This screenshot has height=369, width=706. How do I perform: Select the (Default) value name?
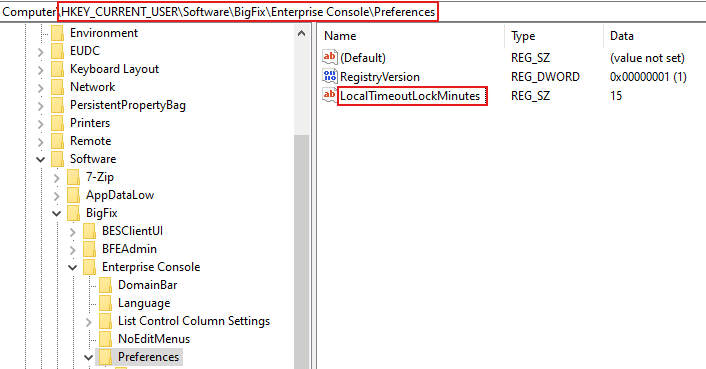click(x=363, y=58)
